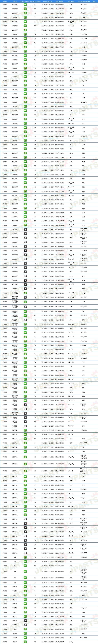Click petrol icon in Fiesta F4A row

coord(25,485)
